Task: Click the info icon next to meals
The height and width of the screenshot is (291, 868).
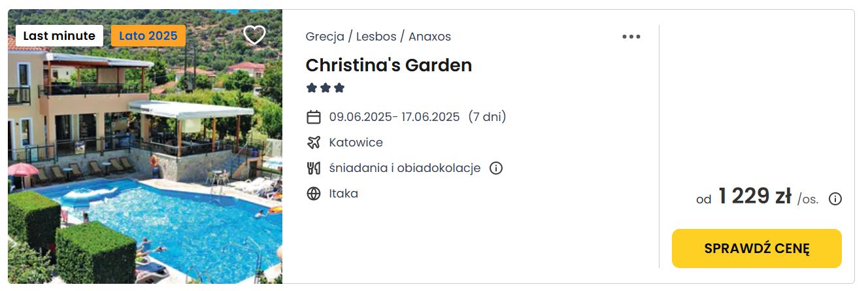Action: tap(496, 168)
